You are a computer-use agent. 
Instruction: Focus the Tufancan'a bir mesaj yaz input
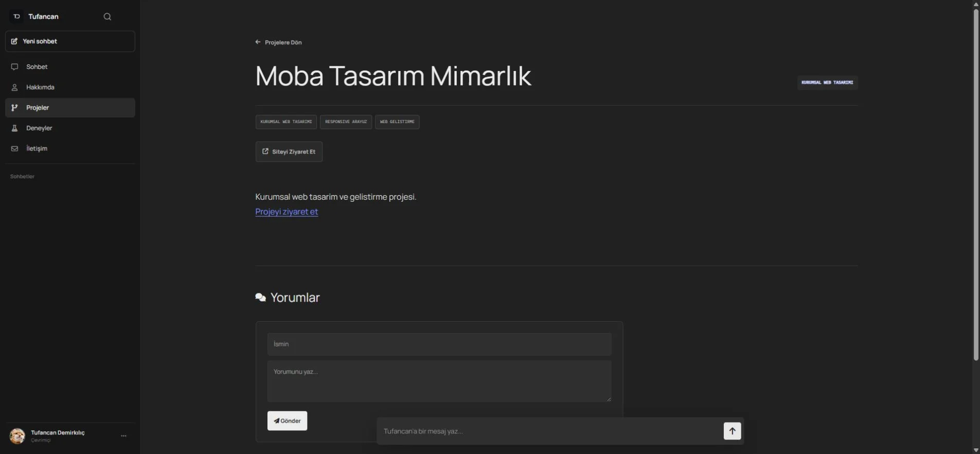(550, 431)
